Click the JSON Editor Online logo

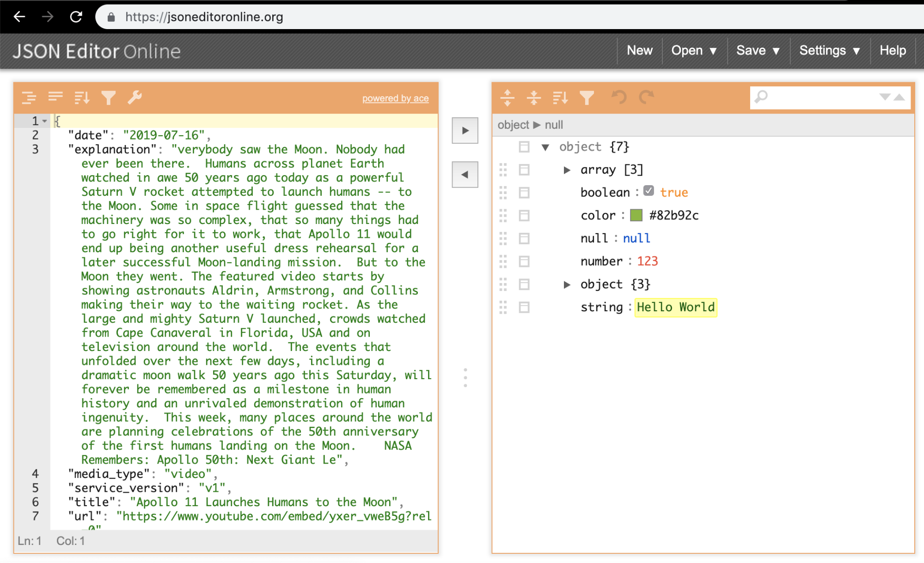point(96,51)
